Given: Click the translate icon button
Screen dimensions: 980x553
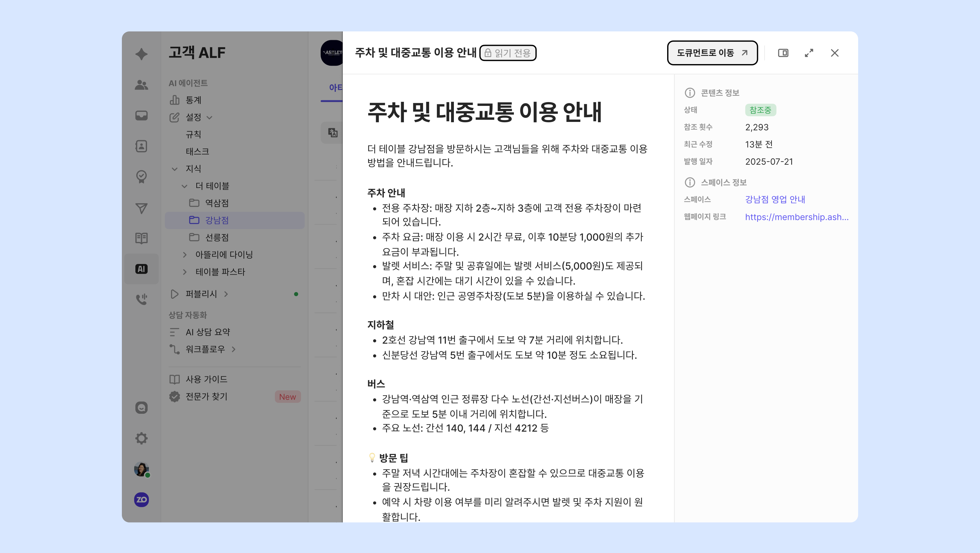Looking at the screenshot, I should pos(333,133).
